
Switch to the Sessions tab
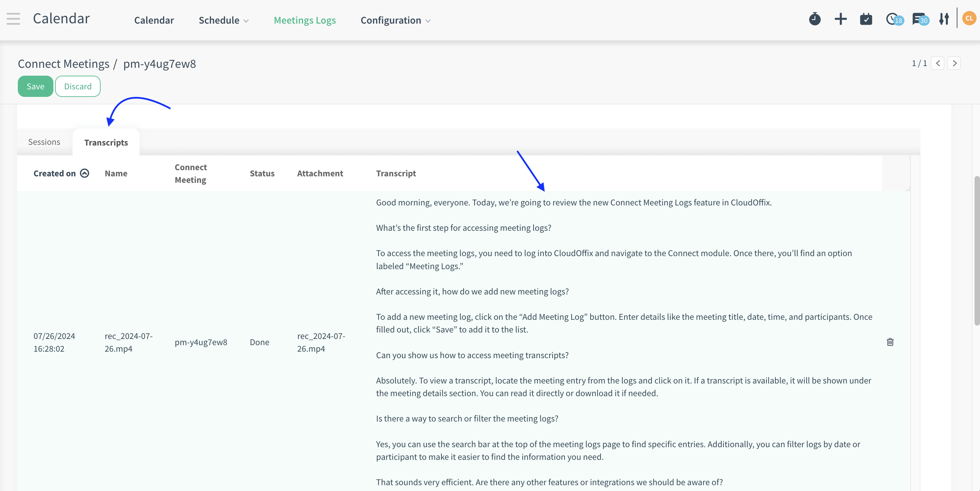pyautogui.click(x=44, y=142)
